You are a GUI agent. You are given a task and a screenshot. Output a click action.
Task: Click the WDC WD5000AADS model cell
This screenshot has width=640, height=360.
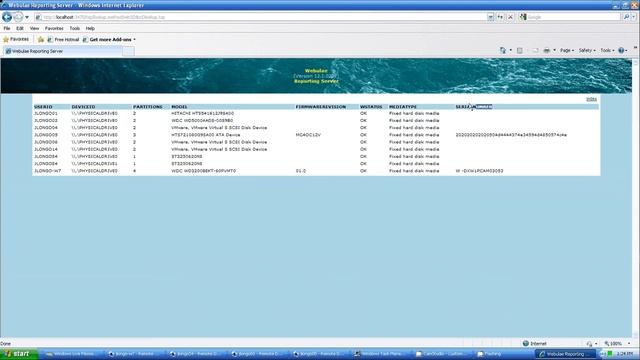pyautogui.click(x=202, y=120)
